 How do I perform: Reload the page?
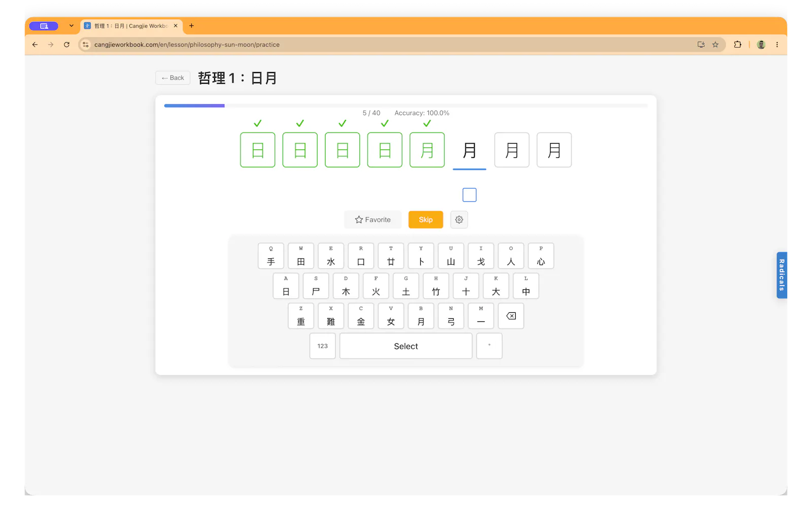[x=66, y=45]
